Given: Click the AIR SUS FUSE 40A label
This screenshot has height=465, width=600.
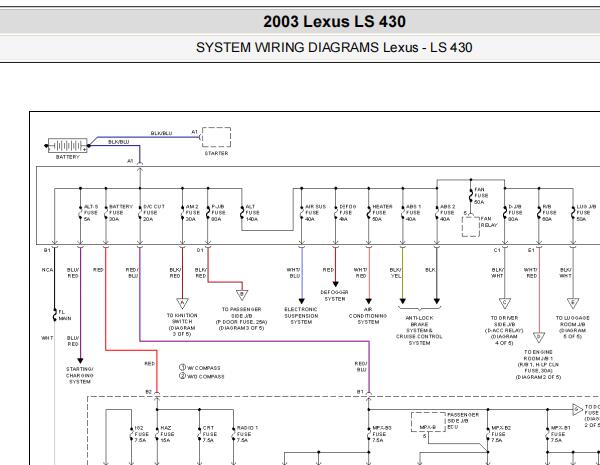Looking at the screenshot, I should pos(316,213).
